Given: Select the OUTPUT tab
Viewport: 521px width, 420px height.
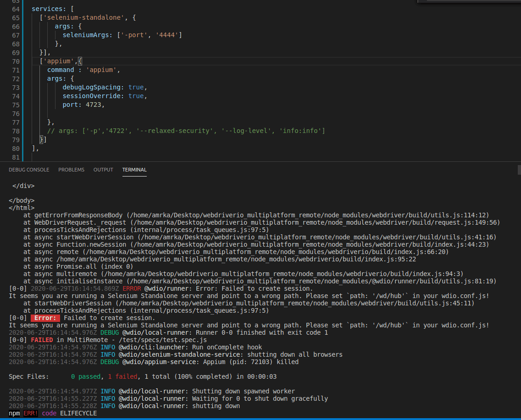Looking at the screenshot, I should pos(103,170).
